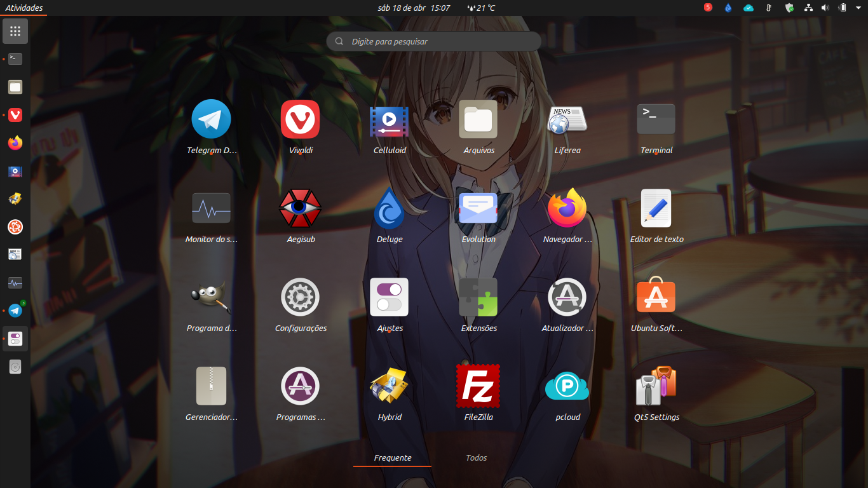Viewport: 868px width, 488px height.
Task: Open System Monitor from the dock
Action: pyautogui.click(x=15, y=283)
